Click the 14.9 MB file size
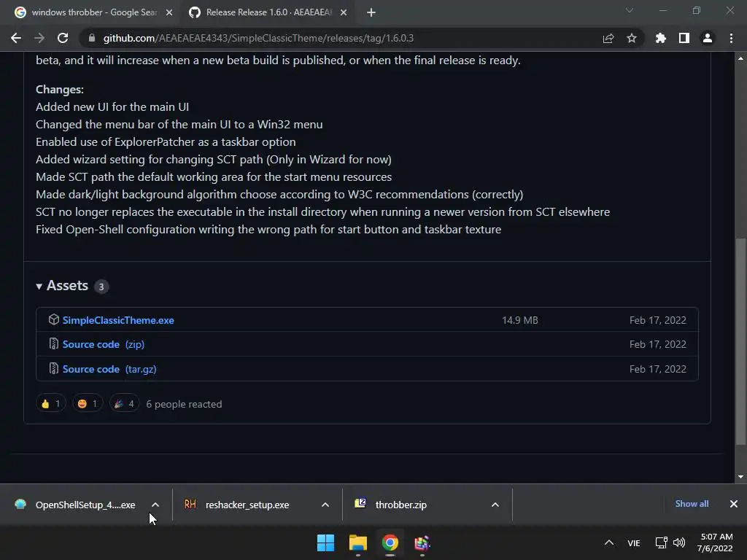Image resolution: width=747 pixels, height=560 pixels. 519,320
